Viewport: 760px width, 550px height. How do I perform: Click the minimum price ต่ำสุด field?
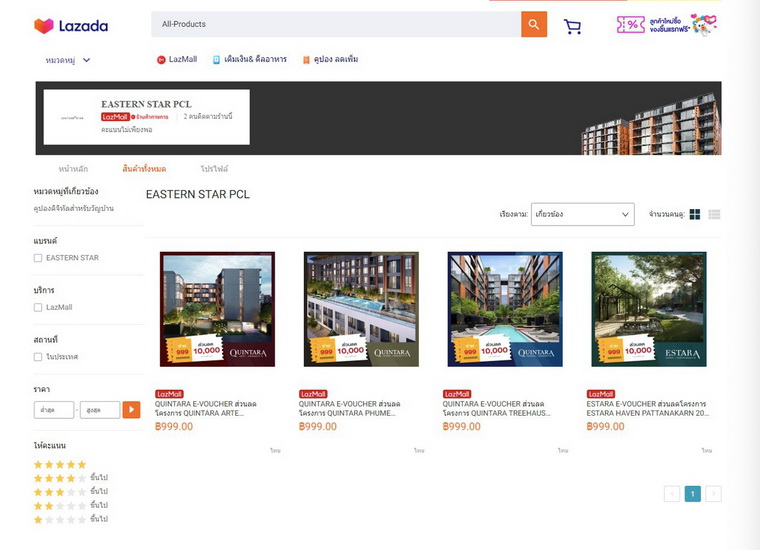(x=54, y=410)
